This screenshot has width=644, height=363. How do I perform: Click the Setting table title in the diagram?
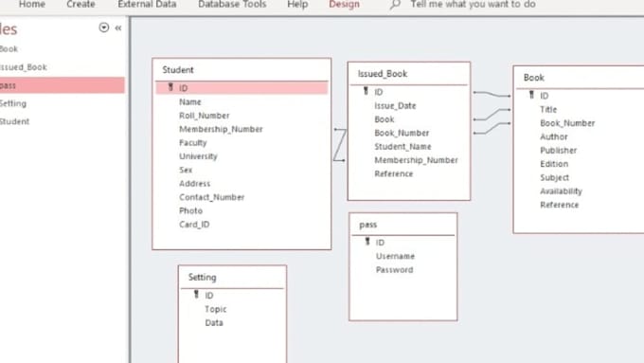[202, 277]
